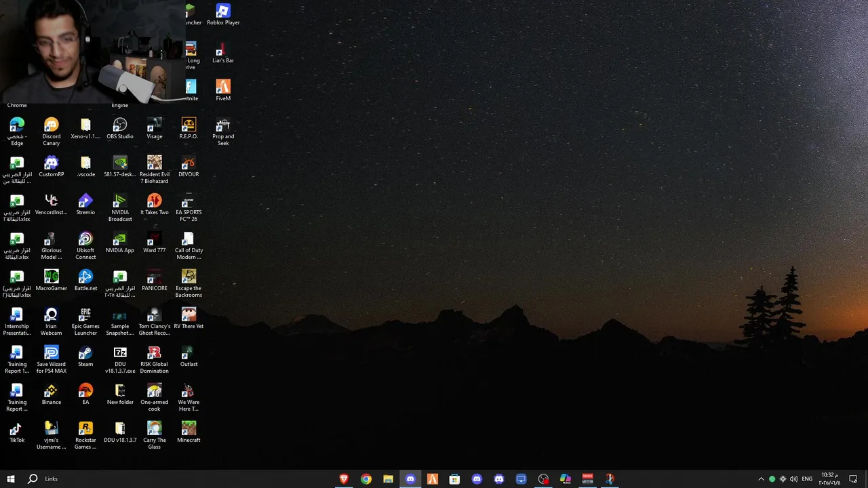Select the Iriun Webcam icon
The image size is (868, 488).
tap(52, 321)
